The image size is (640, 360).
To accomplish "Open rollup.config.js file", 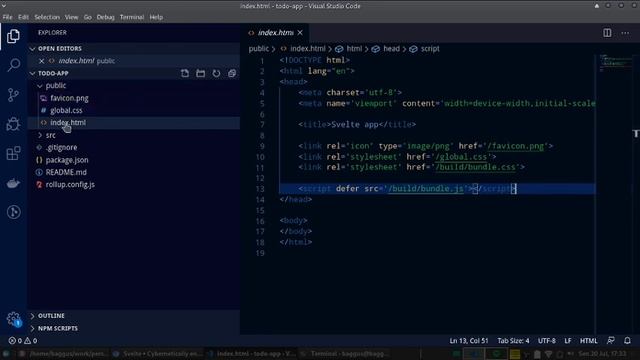I will pyautogui.click(x=70, y=184).
